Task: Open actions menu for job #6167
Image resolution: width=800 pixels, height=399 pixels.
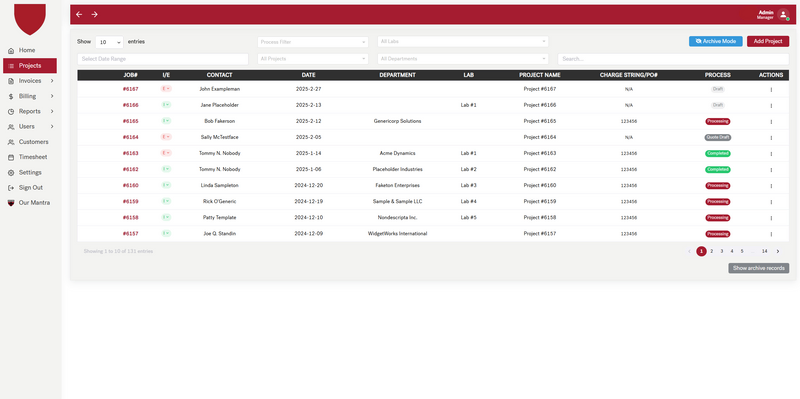Action: (x=771, y=90)
